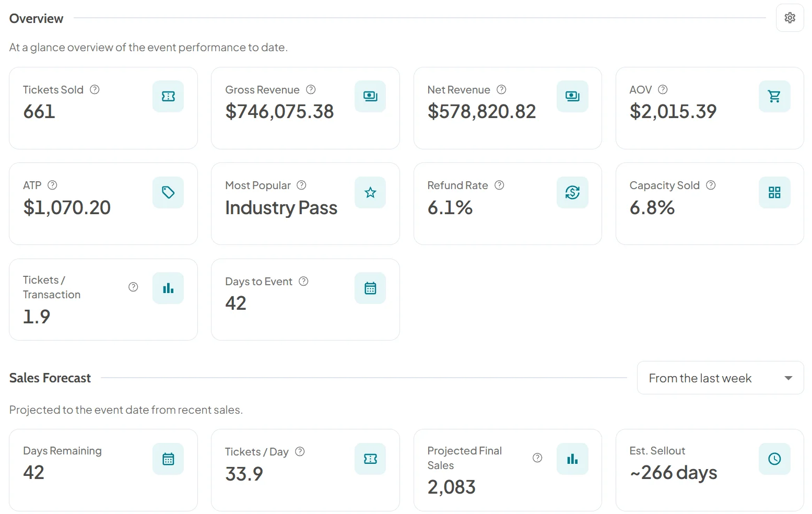812x514 pixels.
Task: Click the ATP price tag icon
Action: pyautogui.click(x=168, y=192)
